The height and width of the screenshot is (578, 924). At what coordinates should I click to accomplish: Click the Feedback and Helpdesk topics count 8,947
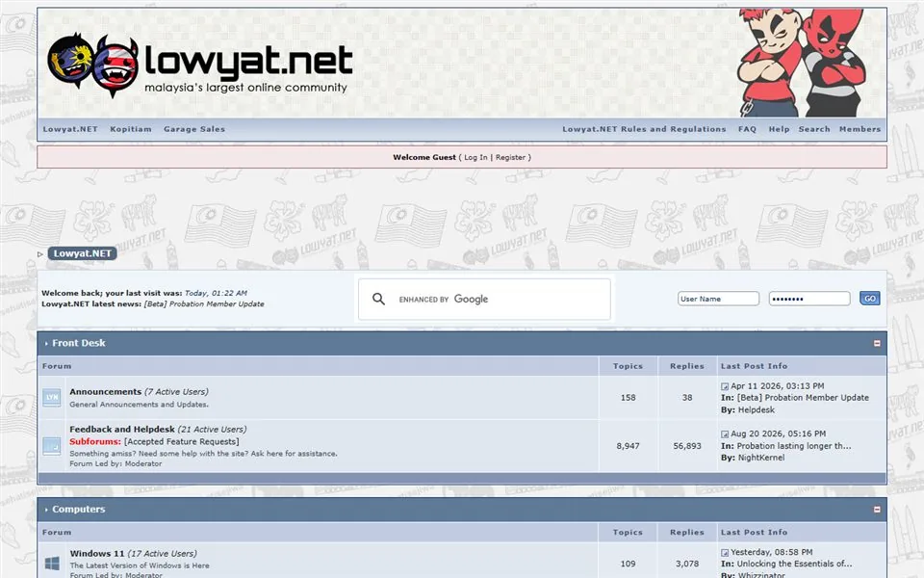[629, 446]
